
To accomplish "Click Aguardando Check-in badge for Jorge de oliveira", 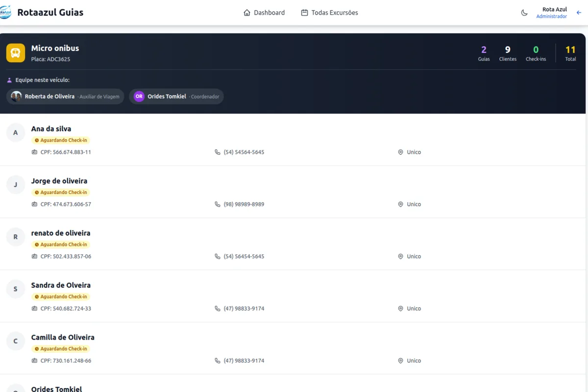I will point(61,193).
